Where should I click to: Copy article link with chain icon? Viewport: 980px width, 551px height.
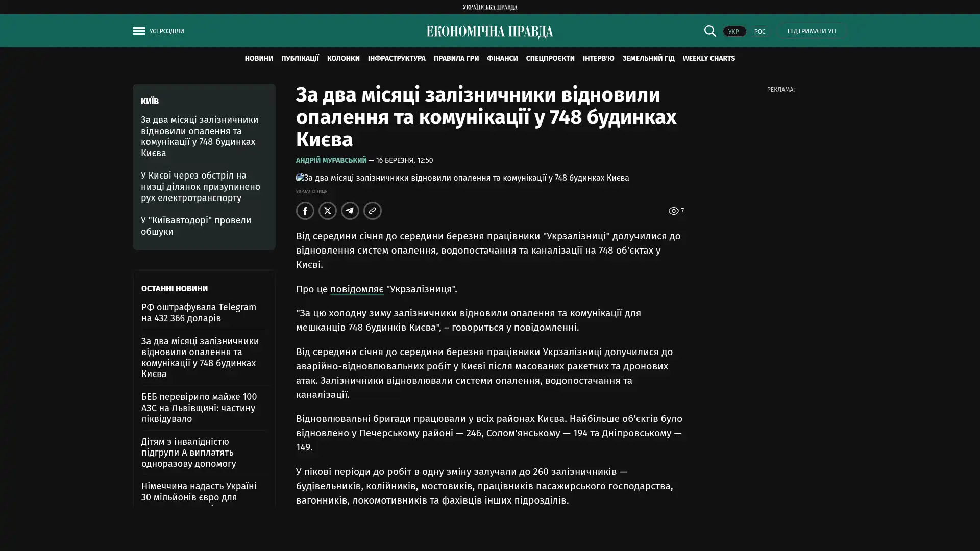pos(372,211)
